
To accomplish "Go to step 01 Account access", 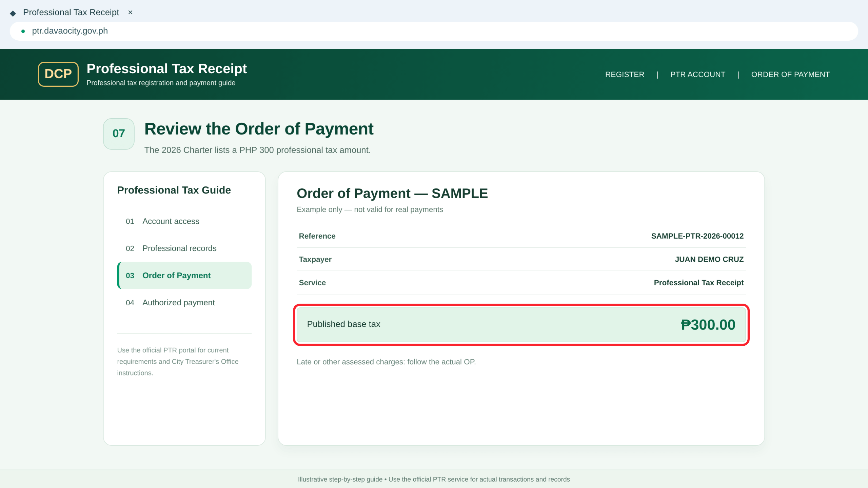I will (184, 221).
